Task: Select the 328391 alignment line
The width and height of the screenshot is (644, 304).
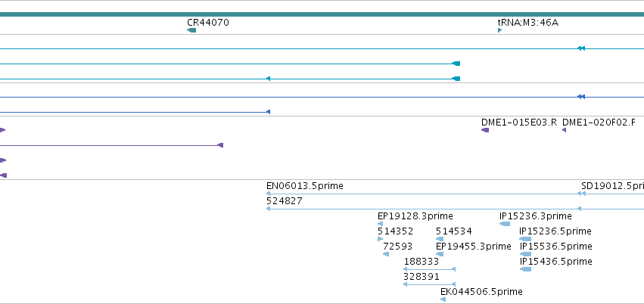Action: 430,284
